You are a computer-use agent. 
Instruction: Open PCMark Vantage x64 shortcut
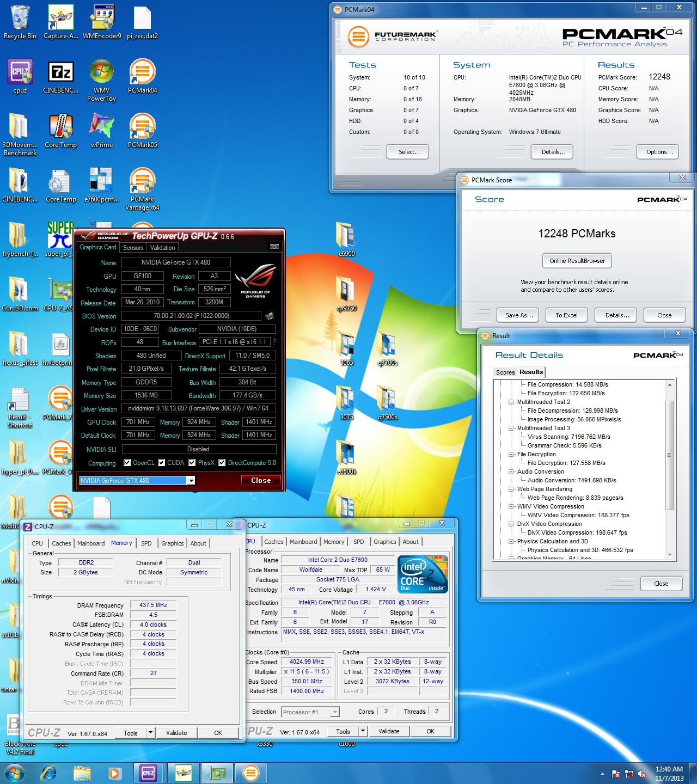(x=142, y=189)
